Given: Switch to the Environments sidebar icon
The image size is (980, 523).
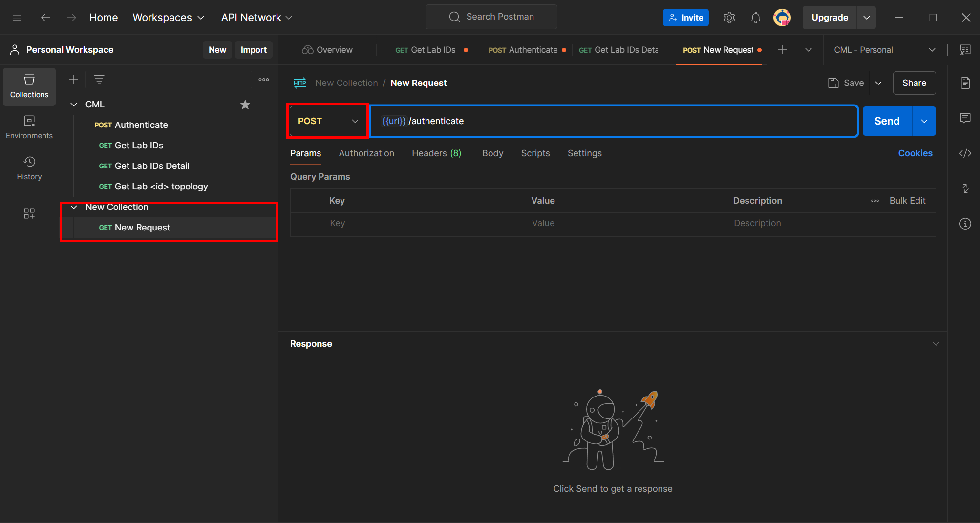Looking at the screenshot, I should coord(29,126).
